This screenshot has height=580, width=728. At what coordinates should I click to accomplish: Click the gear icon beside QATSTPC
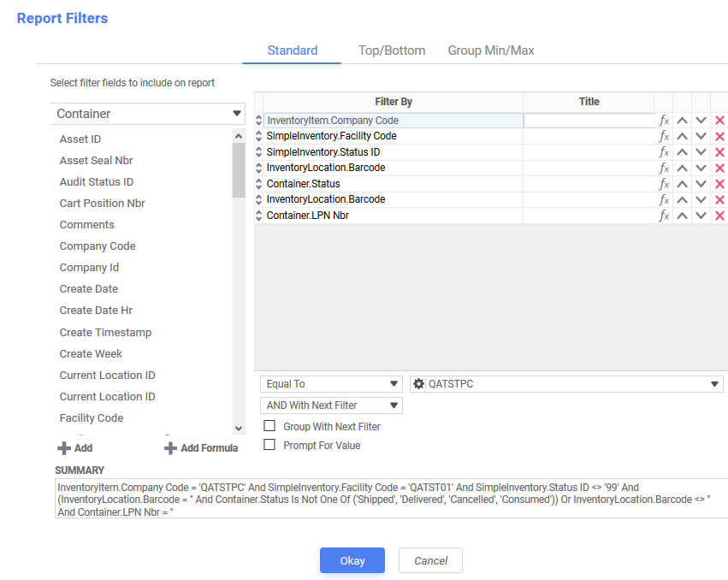[x=418, y=383]
